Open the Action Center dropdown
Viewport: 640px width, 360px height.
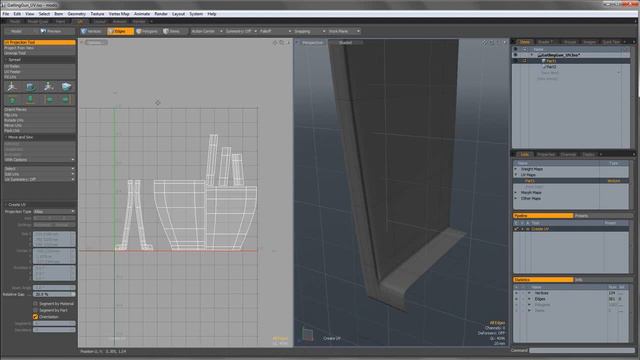(x=207, y=31)
